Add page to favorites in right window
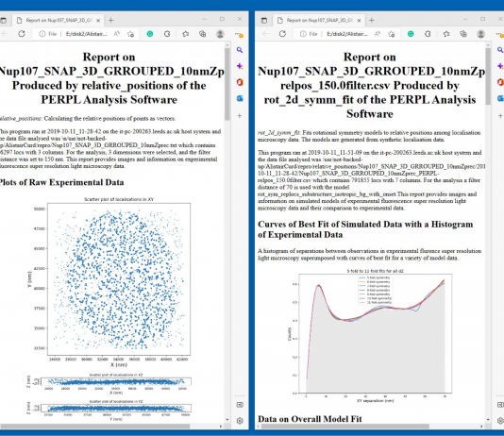504x436 pixels. 391,34
